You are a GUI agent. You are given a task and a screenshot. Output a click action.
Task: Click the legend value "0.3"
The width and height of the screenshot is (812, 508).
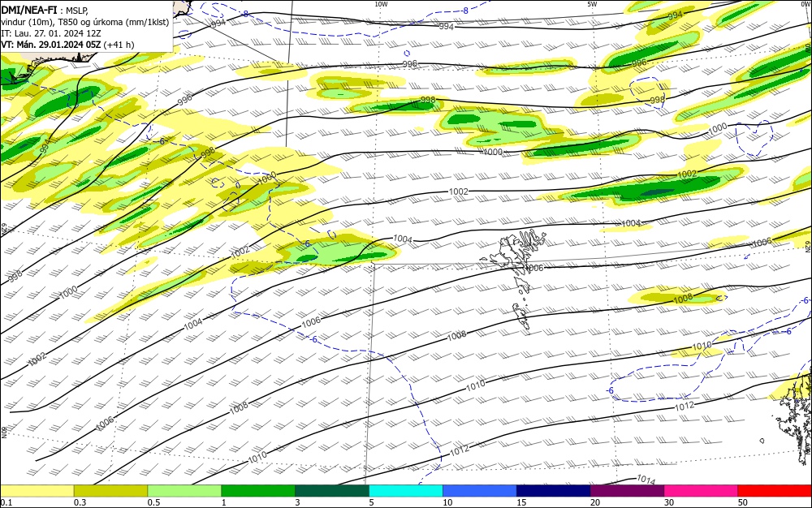pos(80,502)
